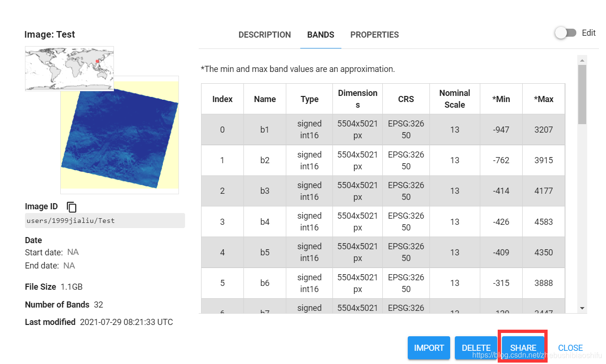606x364 pixels.
Task: Click the Index column header
Action: point(222,99)
